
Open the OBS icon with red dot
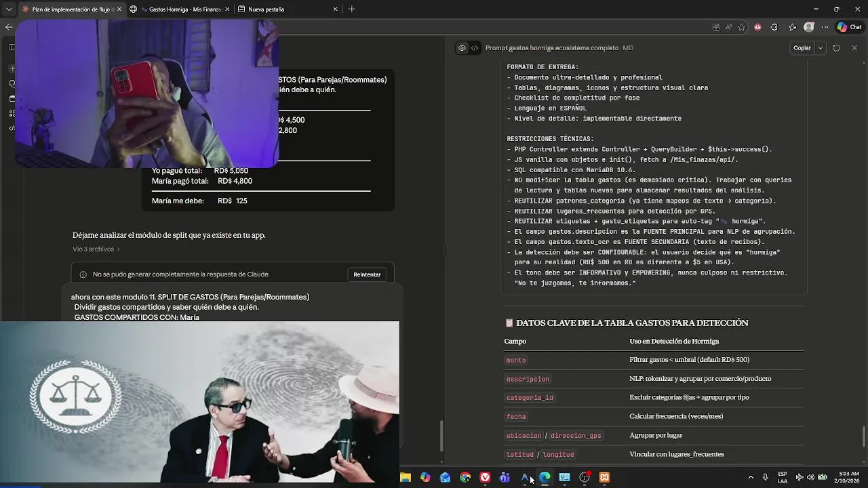point(585,478)
